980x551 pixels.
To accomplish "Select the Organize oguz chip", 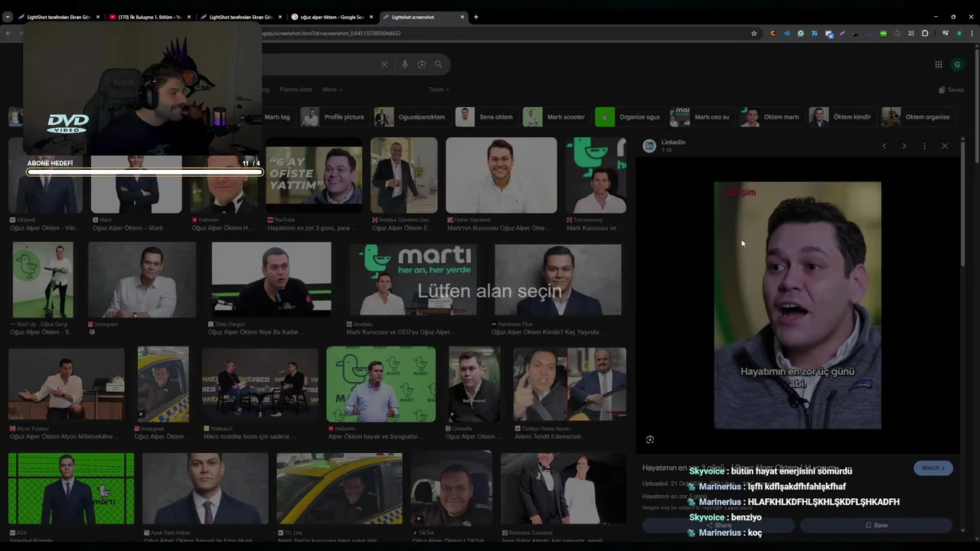I will tap(629, 117).
